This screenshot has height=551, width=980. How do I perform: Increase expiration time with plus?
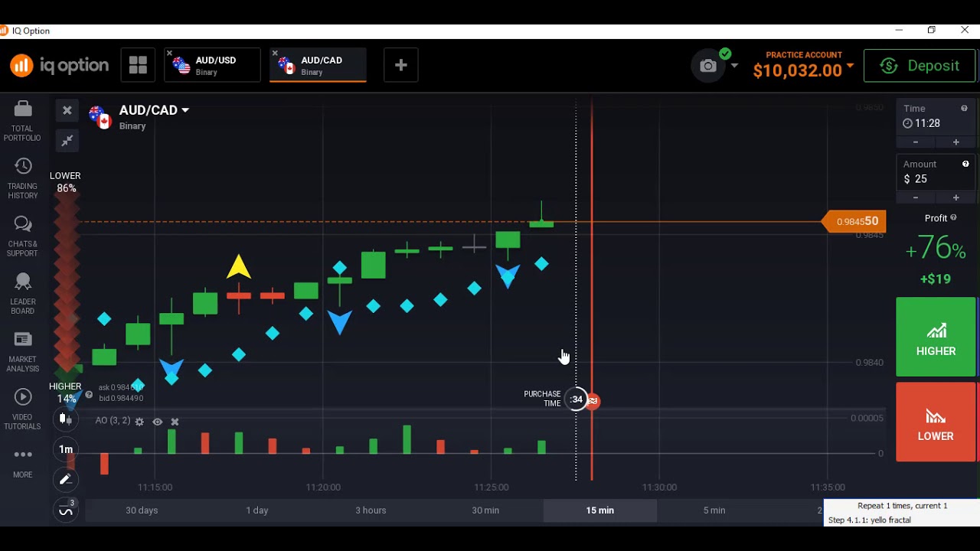click(955, 142)
